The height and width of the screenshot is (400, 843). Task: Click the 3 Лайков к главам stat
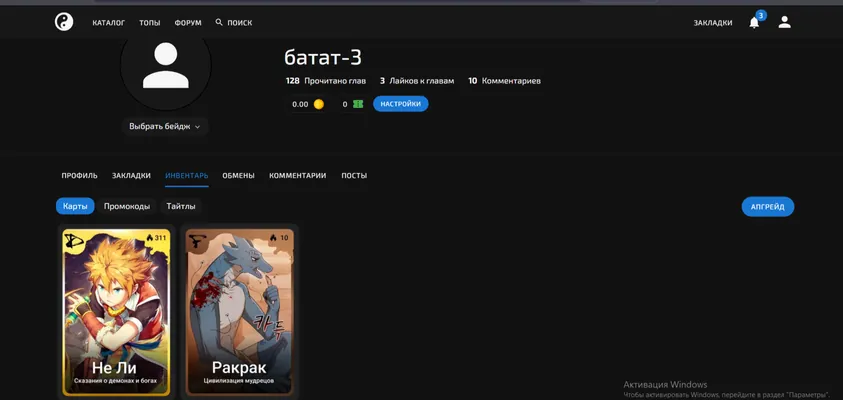[417, 81]
